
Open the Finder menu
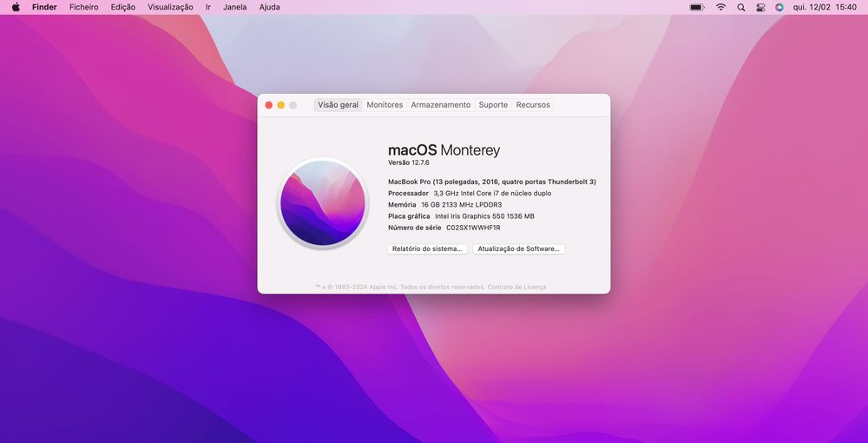point(44,7)
